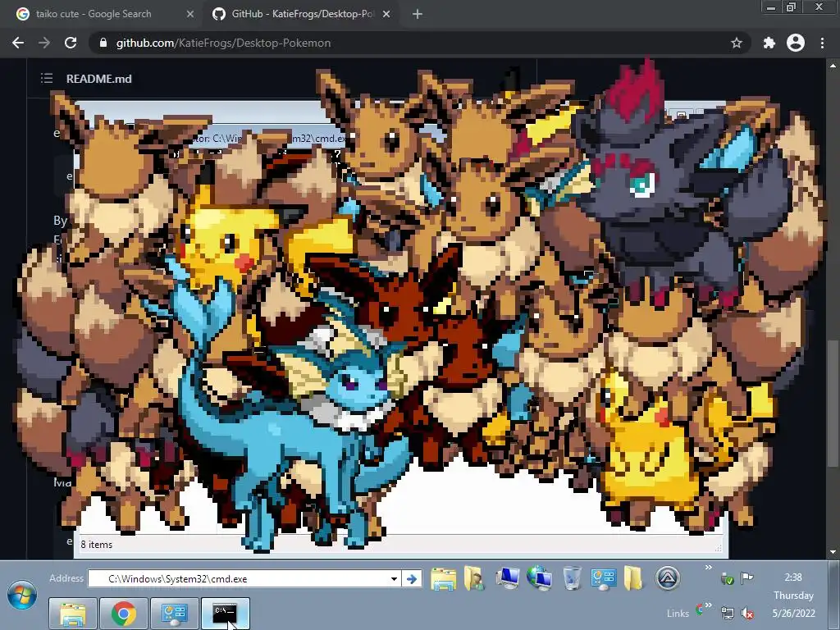Open the network tray icon
The height and width of the screenshot is (630, 840).
click(x=727, y=613)
